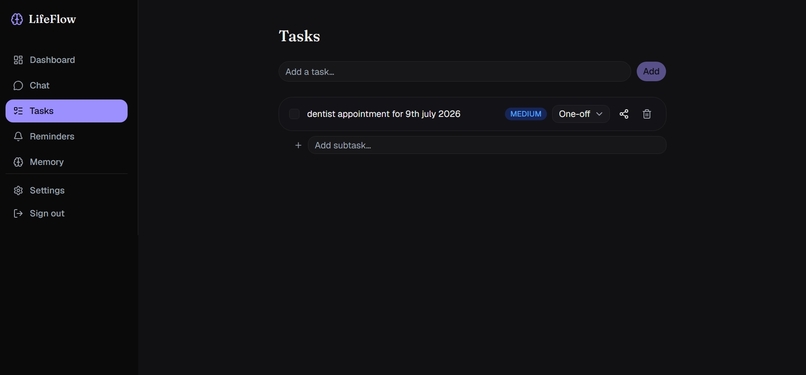This screenshot has height=375, width=806.
Task: Click the LifeFlow brand name
Action: click(x=52, y=20)
